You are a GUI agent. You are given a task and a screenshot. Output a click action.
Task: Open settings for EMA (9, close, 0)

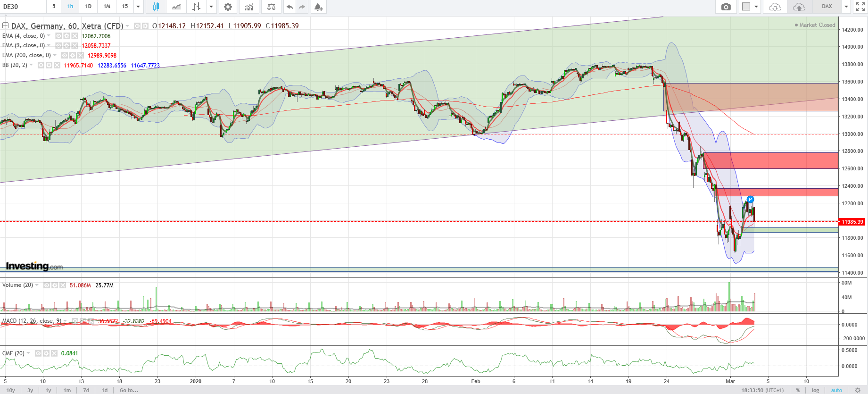66,46
